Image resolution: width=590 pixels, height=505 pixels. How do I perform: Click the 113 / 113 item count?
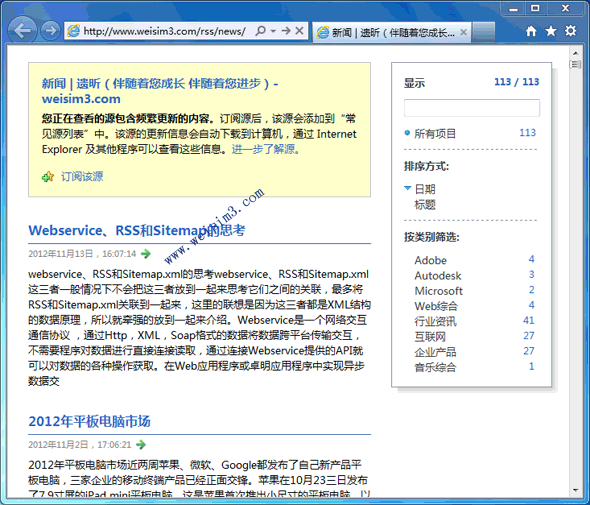pos(517,82)
